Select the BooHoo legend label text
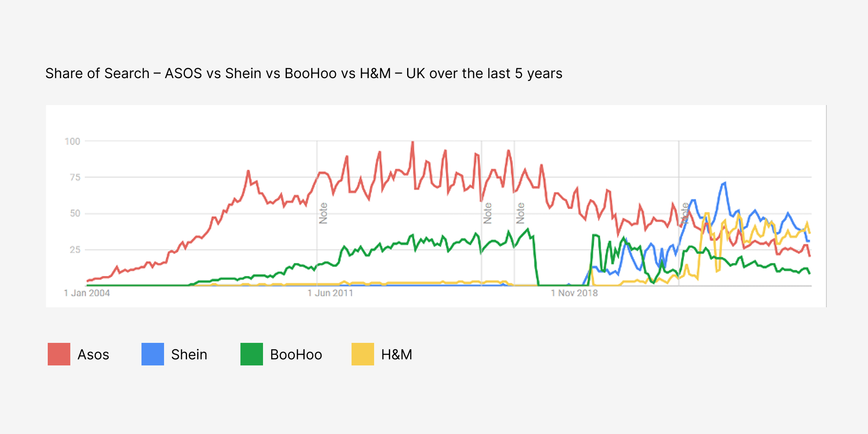The height and width of the screenshot is (434, 868). coord(296,355)
